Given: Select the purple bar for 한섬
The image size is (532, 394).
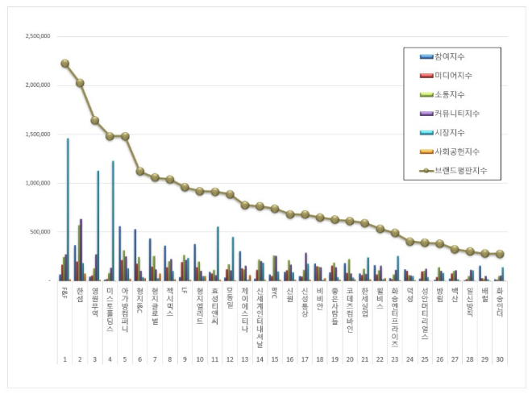Looking at the screenshot, I should tap(81, 250).
